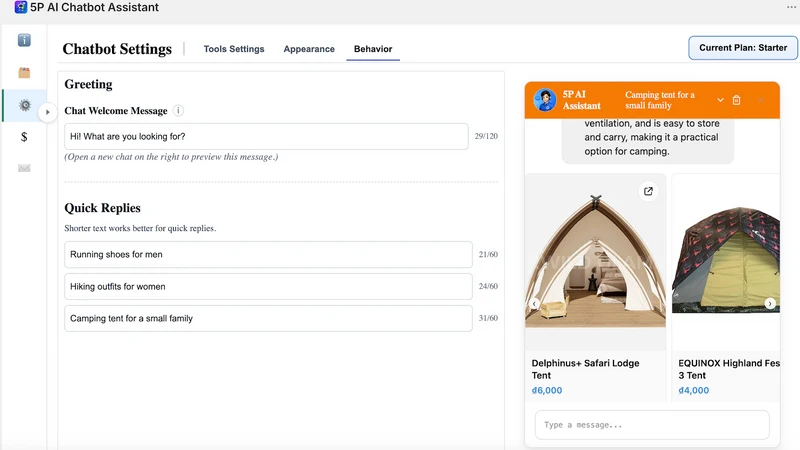Edit the Chat Welcome Message field
Image resolution: width=800 pixels, height=450 pixels.
(x=266, y=136)
